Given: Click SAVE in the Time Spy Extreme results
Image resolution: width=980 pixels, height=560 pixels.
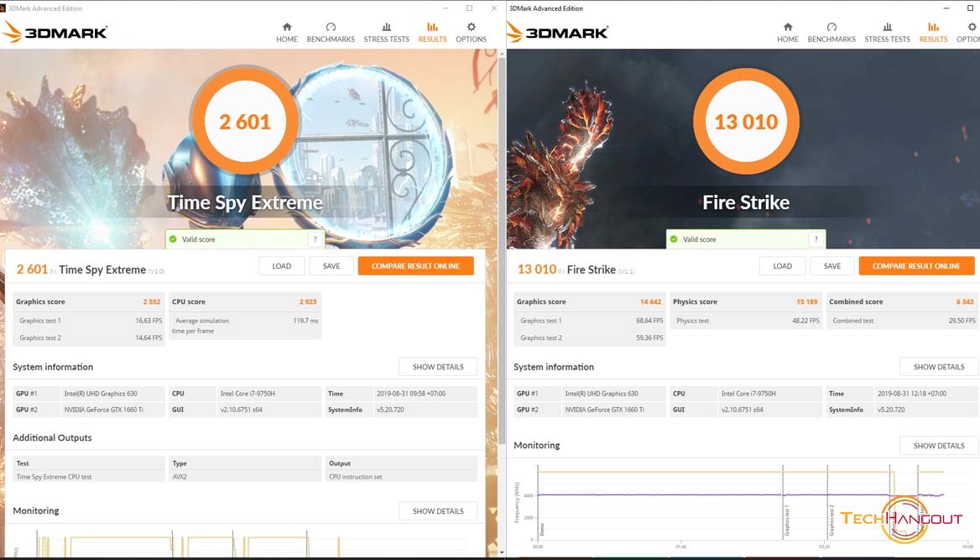Looking at the screenshot, I should click(331, 266).
